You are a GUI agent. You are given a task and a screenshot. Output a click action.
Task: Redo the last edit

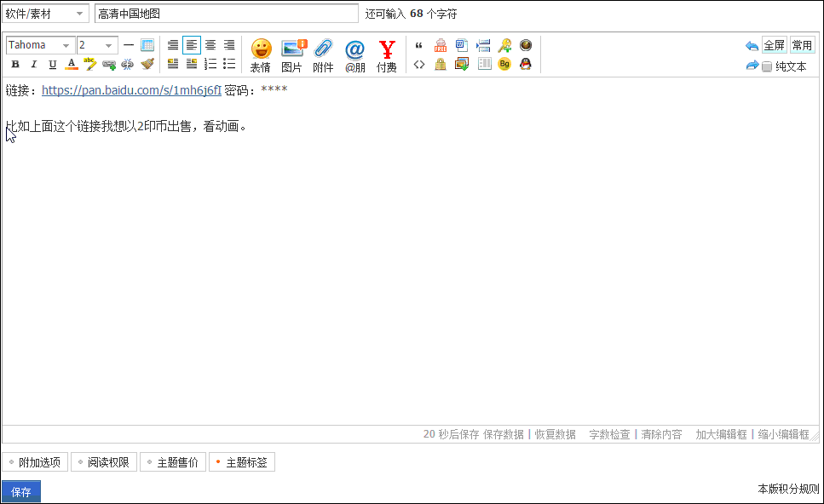click(752, 66)
